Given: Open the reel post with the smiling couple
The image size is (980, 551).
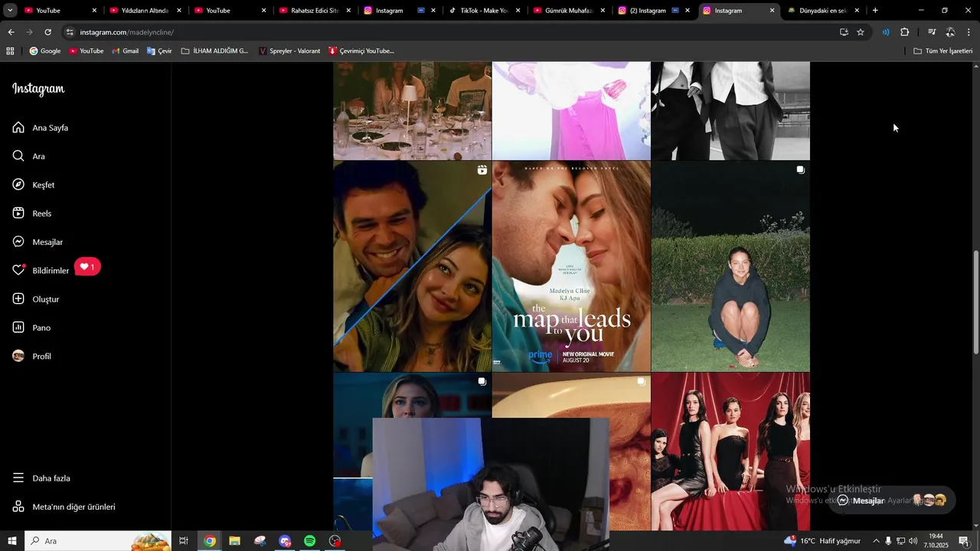Looking at the screenshot, I should tap(412, 266).
